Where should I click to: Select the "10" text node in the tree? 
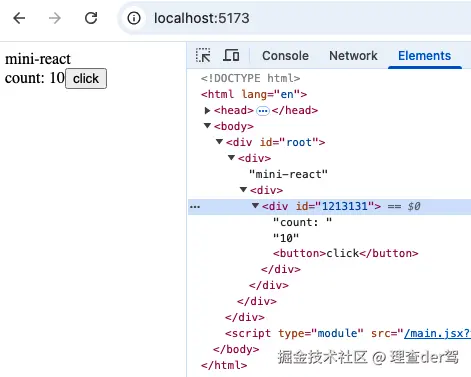(286, 238)
